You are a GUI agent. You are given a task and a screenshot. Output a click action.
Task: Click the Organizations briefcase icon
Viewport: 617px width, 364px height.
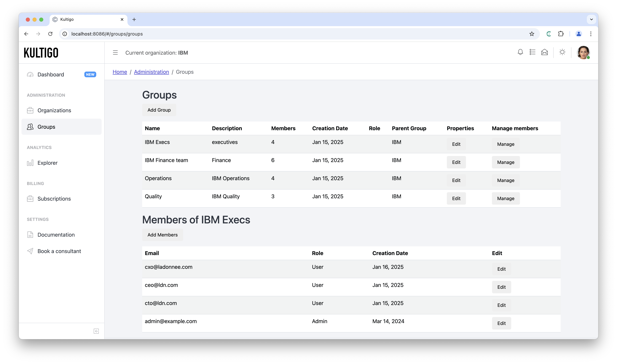tap(30, 110)
